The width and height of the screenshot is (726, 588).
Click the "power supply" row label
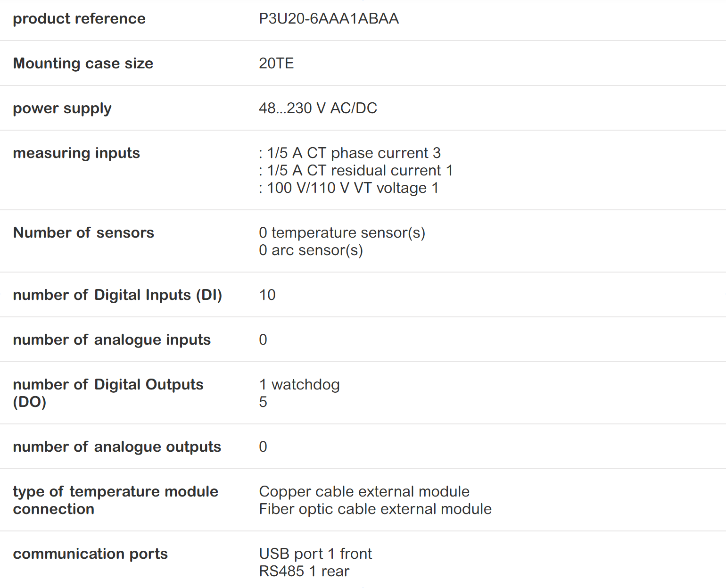click(x=62, y=108)
